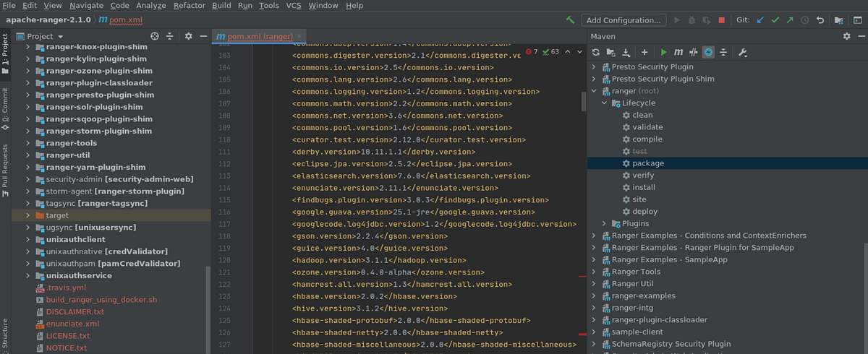868x354 pixels.
Task: Collapse all in the Project panel
Action: (170, 36)
